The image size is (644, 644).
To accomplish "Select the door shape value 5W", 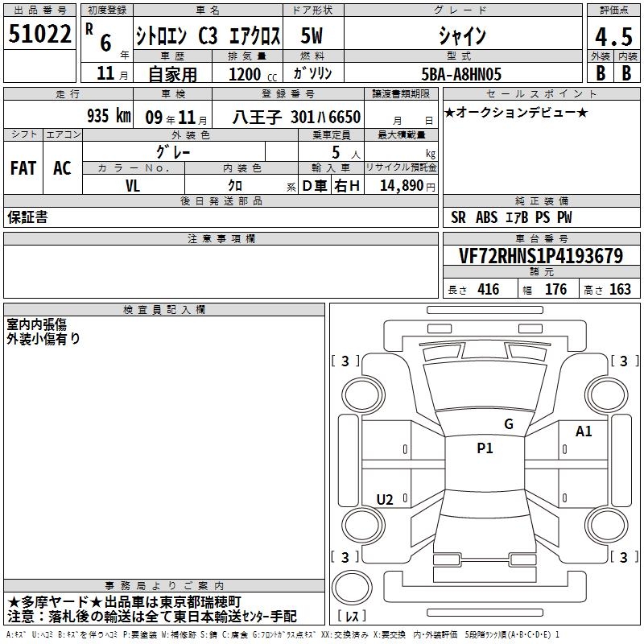I will [x=312, y=35].
